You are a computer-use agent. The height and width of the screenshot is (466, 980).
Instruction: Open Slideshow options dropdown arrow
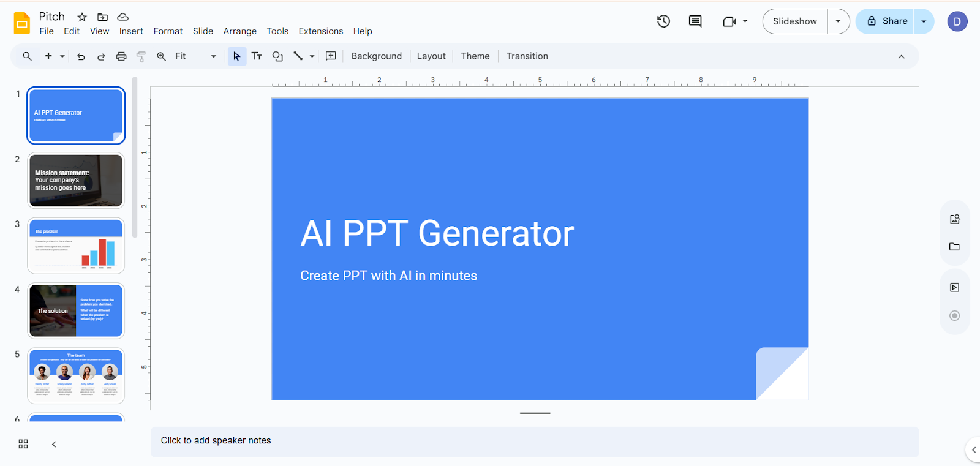838,21
